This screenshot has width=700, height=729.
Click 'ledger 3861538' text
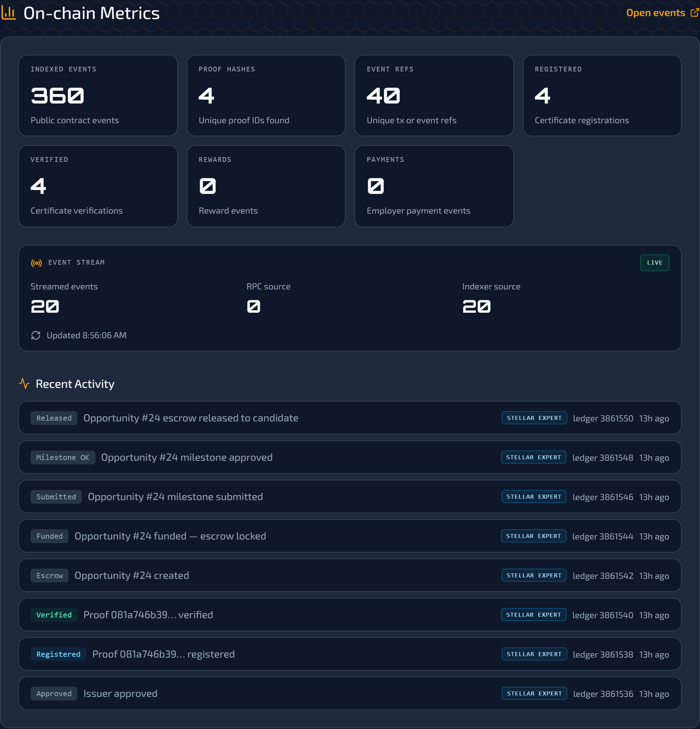click(x=603, y=655)
